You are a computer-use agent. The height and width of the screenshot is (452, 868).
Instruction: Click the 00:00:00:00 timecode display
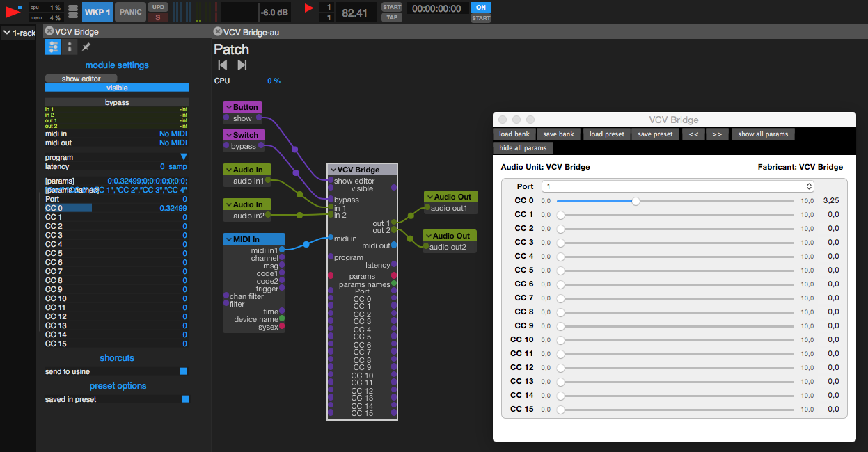point(436,8)
